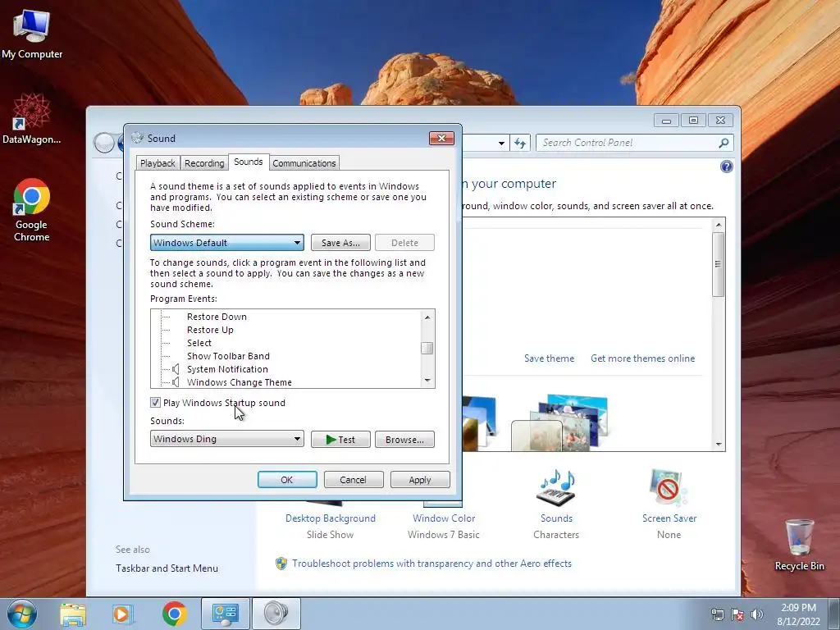The height and width of the screenshot is (630, 840).
Task: Select Restore Down in Program Events
Action: pos(217,317)
